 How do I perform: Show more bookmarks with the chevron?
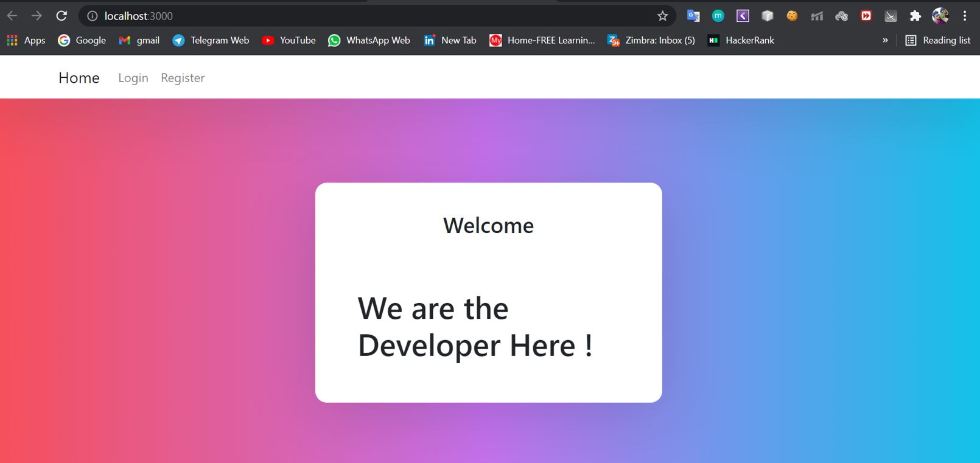coord(885,40)
